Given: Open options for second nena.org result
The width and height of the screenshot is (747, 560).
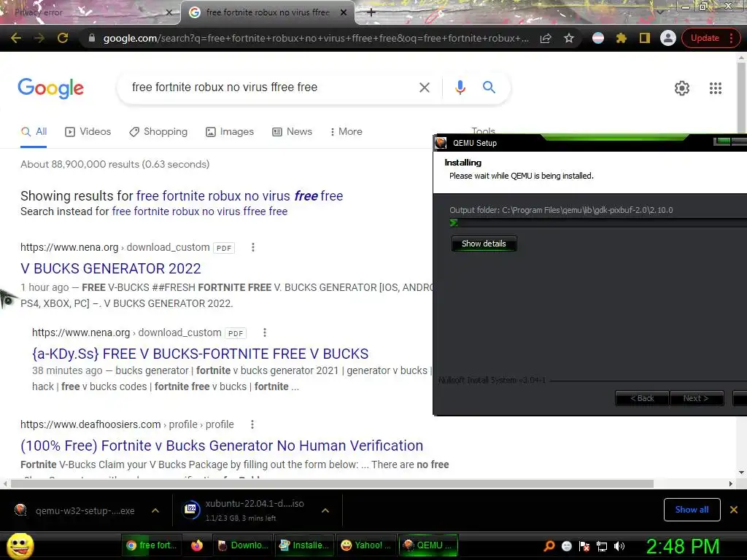Looking at the screenshot, I should pos(264,332).
